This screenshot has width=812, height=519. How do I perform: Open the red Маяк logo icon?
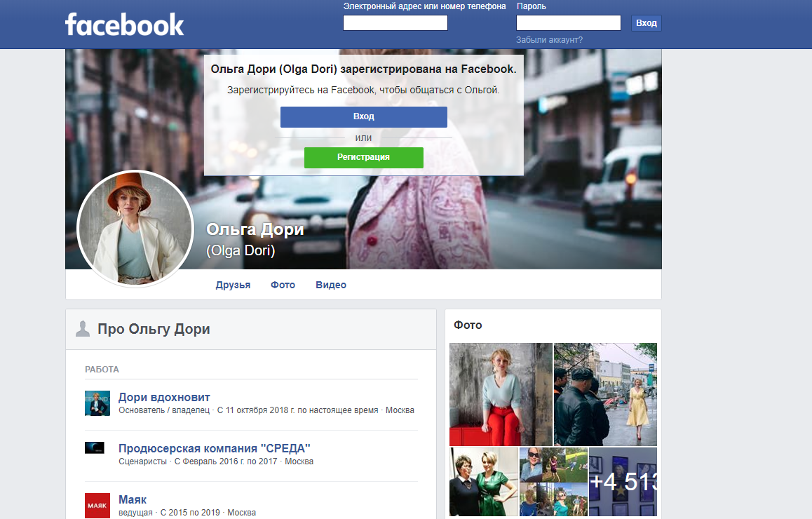pyautogui.click(x=97, y=506)
